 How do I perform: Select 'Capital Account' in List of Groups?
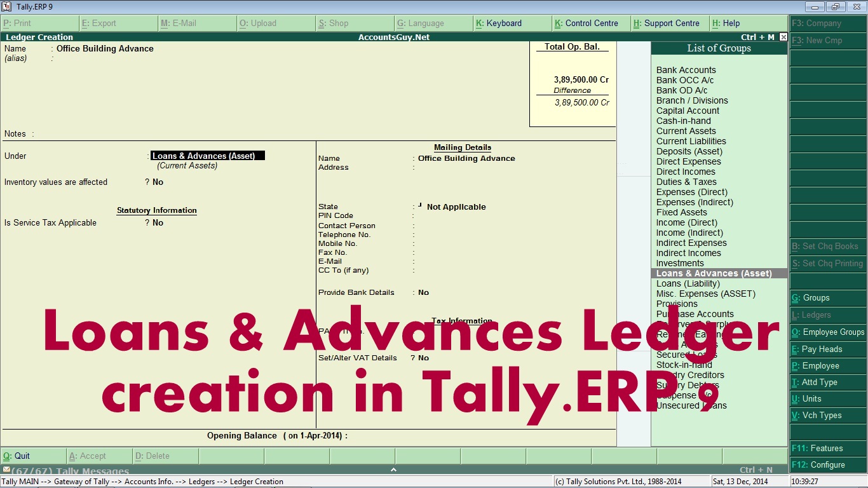pos(688,111)
